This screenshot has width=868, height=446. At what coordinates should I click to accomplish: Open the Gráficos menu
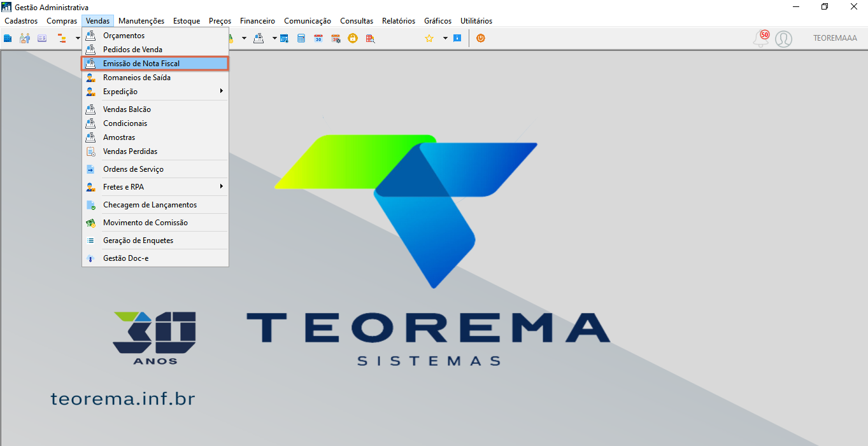[438, 21]
